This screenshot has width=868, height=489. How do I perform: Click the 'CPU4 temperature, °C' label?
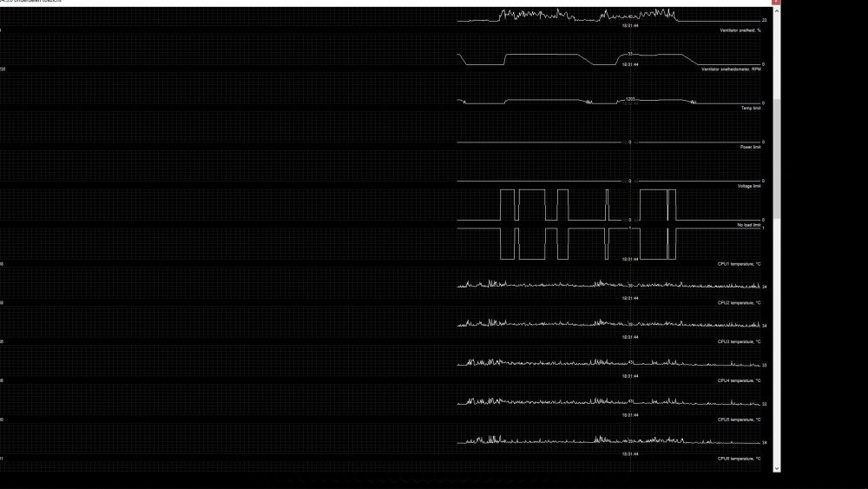tap(739, 381)
